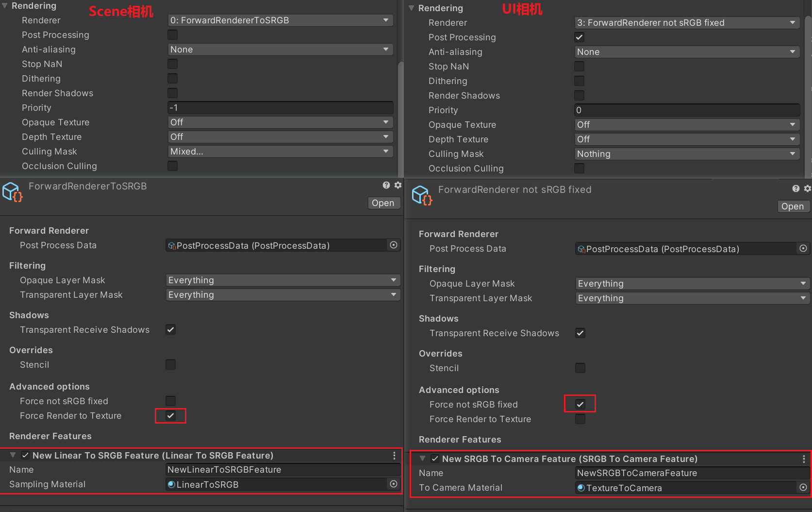812x512 pixels.
Task: Toggle Post Processing checkbox for UI camera
Action: click(x=580, y=37)
